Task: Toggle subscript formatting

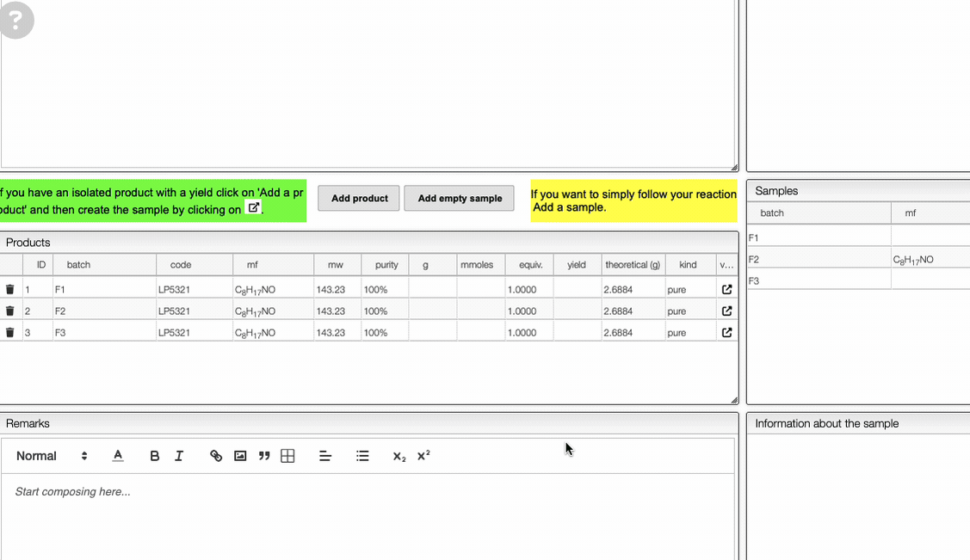Action: click(399, 456)
